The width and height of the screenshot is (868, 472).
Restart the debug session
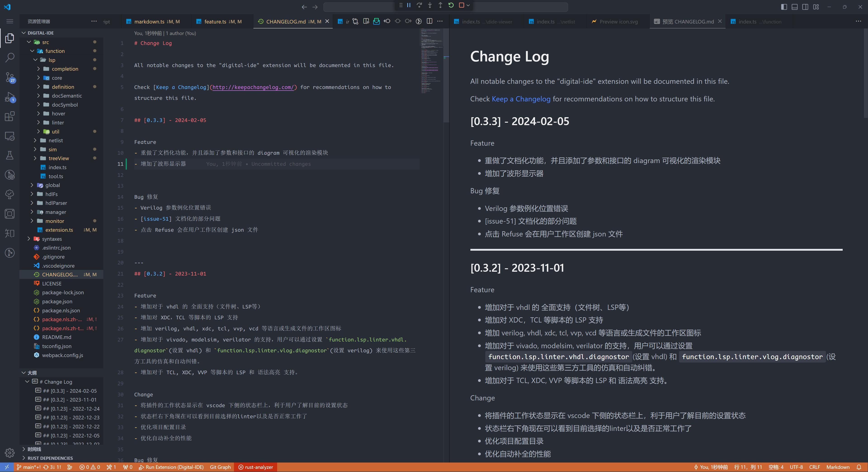pyautogui.click(x=451, y=5)
